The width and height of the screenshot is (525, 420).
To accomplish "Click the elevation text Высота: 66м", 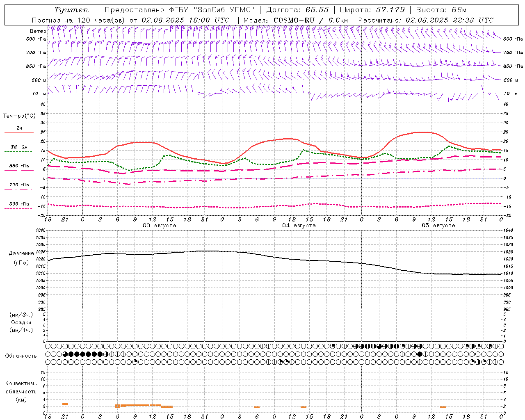I will 441,10.
